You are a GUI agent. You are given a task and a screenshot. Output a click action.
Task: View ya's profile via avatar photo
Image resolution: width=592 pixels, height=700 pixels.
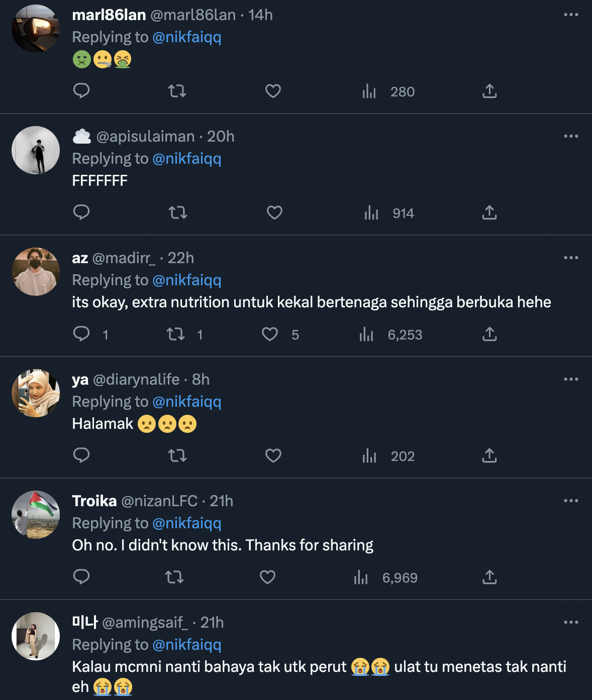click(x=36, y=393)
